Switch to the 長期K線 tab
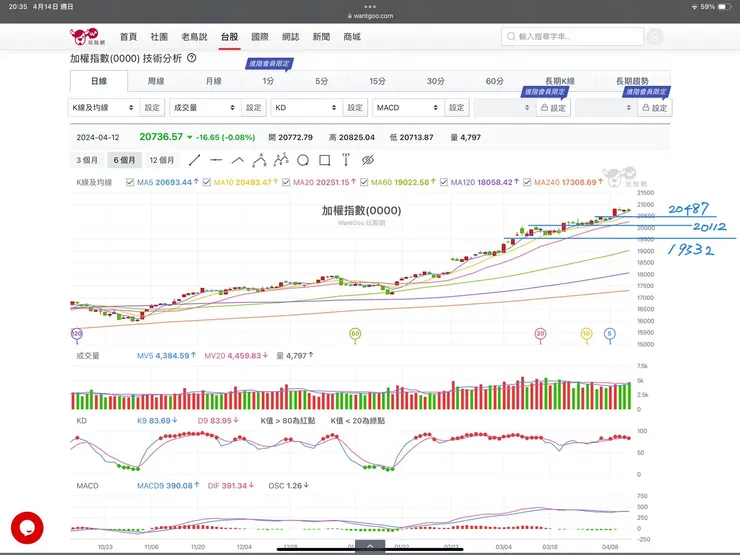 point(560,81)
